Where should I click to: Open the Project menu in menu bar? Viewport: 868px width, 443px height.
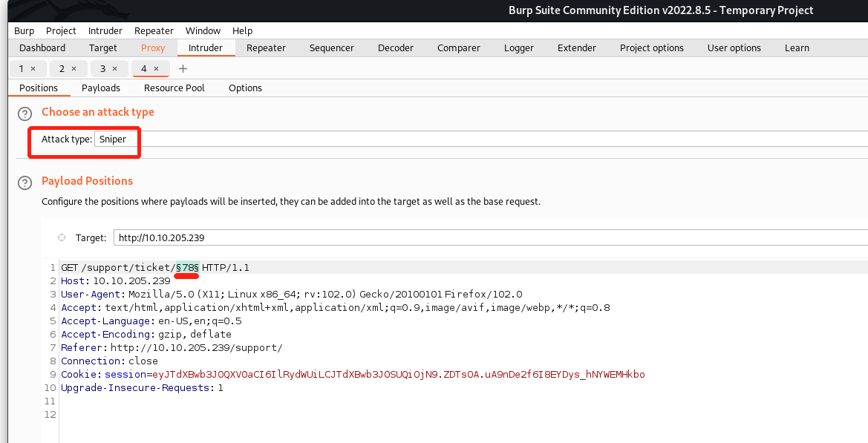[61, 30]
